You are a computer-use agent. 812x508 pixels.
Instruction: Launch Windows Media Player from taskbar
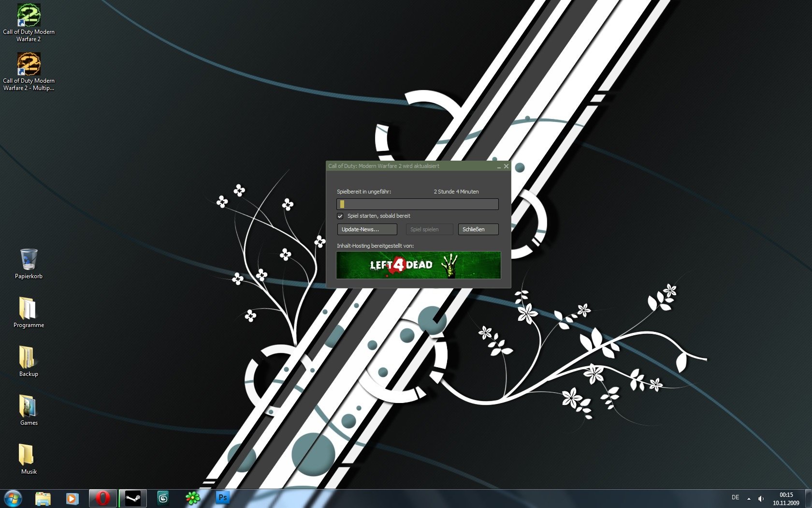(72, 498)
